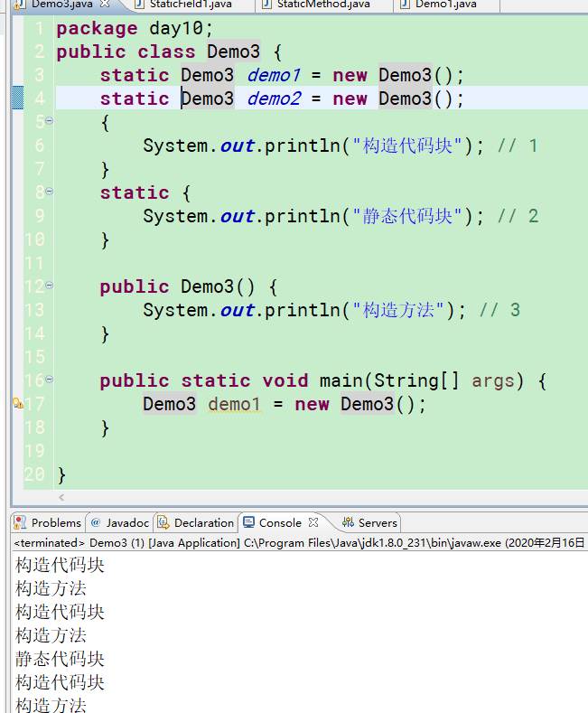Collapse the static block at line 8
The height and width of the screenshot is (713, 588).
pos(49,192)
